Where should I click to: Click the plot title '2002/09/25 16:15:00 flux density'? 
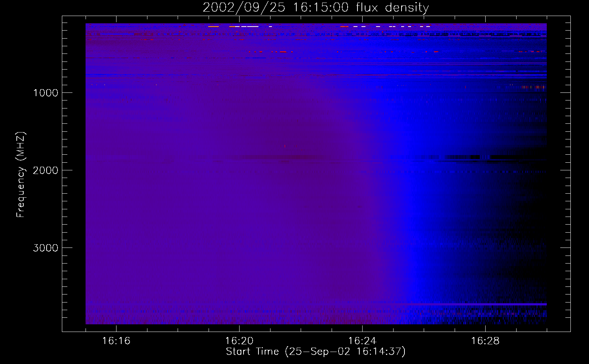pyautogui.click(x=316, y=8)
